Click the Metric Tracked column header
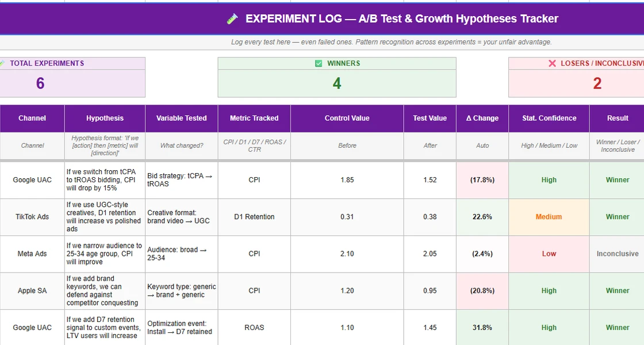The height and width of the screenshot is (345, 644). pos(254,118)
